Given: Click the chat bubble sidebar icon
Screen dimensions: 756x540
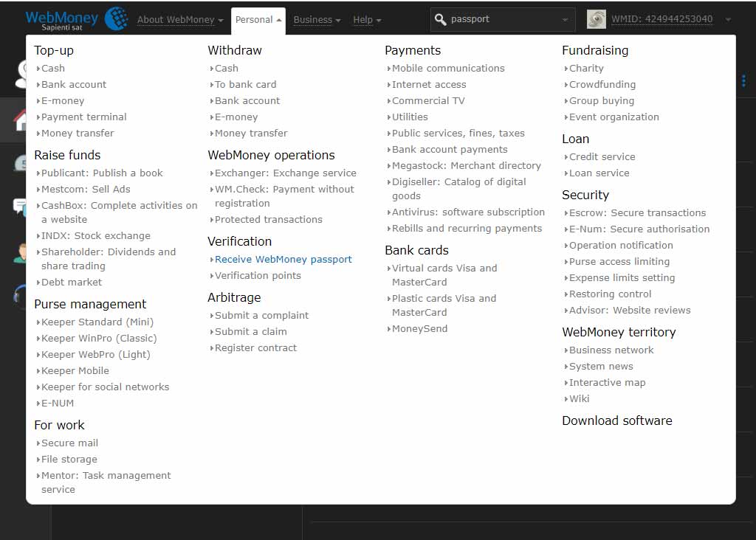Looking at the screenshot, I should pyautogui.click(x=19, y=207).
